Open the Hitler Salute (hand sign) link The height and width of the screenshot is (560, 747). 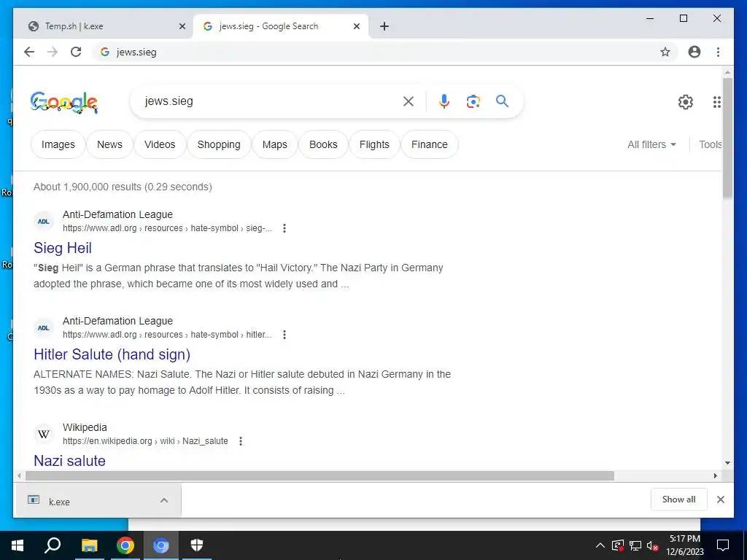pyautogui.click(x=112, y=355)
